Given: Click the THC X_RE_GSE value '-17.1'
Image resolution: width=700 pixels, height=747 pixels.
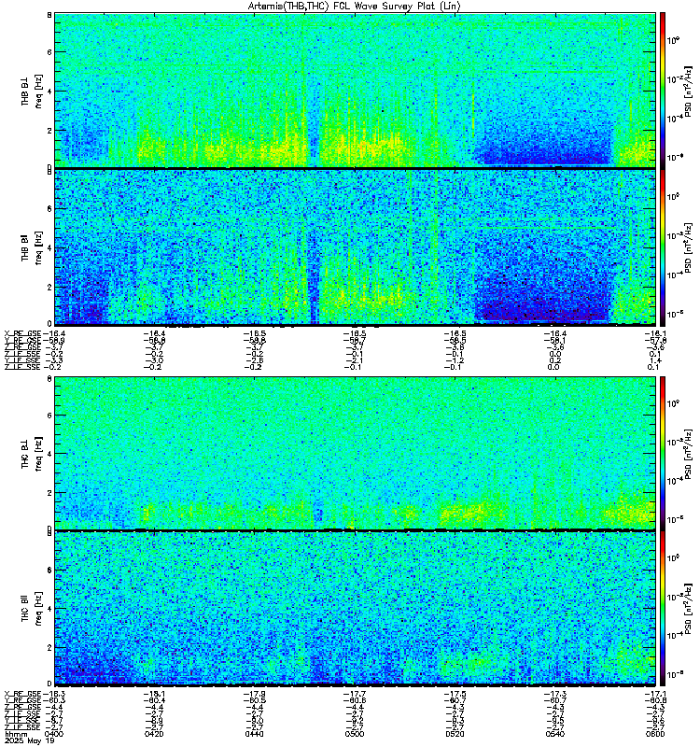Looking at the screenshot, I should (655, 694).
